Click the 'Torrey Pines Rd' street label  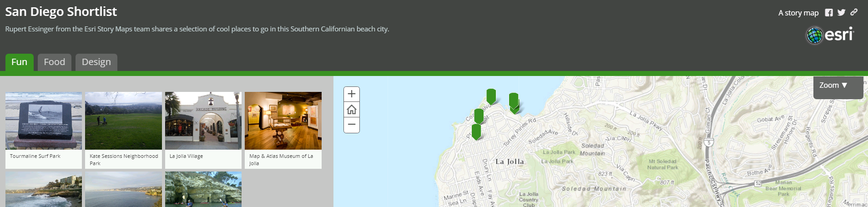point(520,132)
